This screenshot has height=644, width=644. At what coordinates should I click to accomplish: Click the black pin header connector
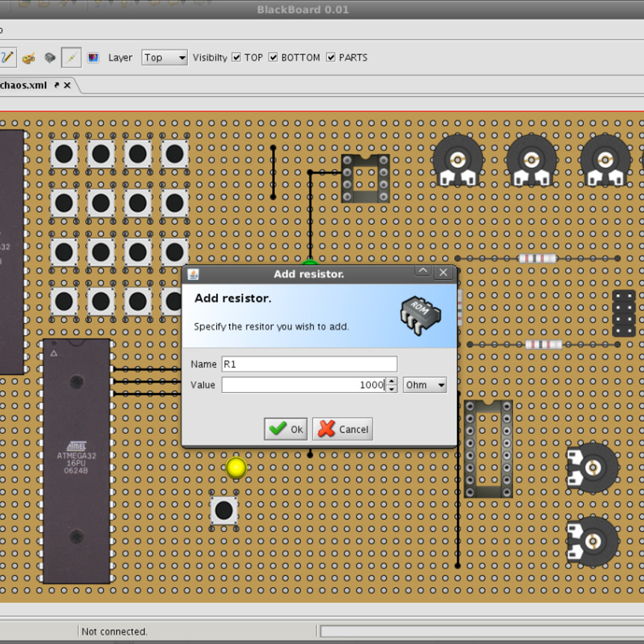click(624, 313)
